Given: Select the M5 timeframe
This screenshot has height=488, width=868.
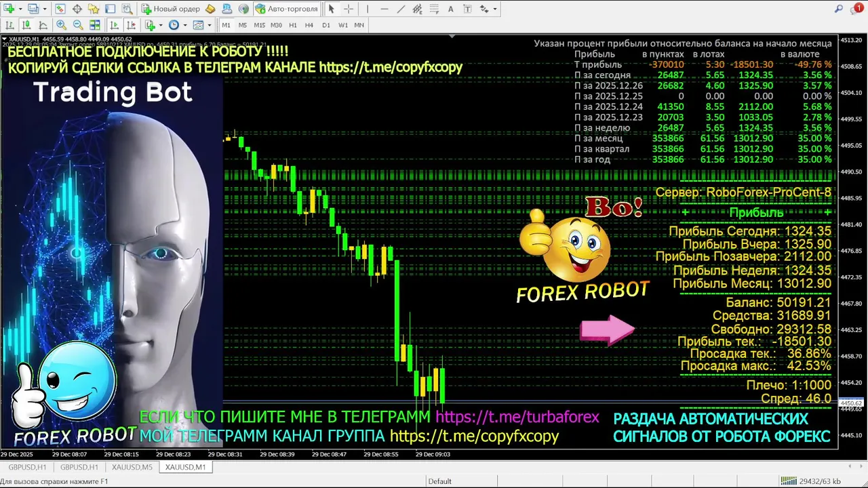Looking at the screenshot, I should click(243, 25).
